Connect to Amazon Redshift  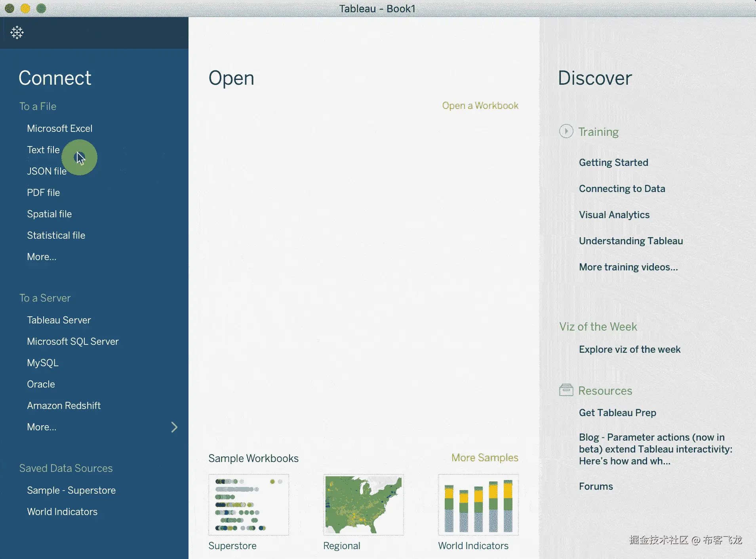coord(64,405)
